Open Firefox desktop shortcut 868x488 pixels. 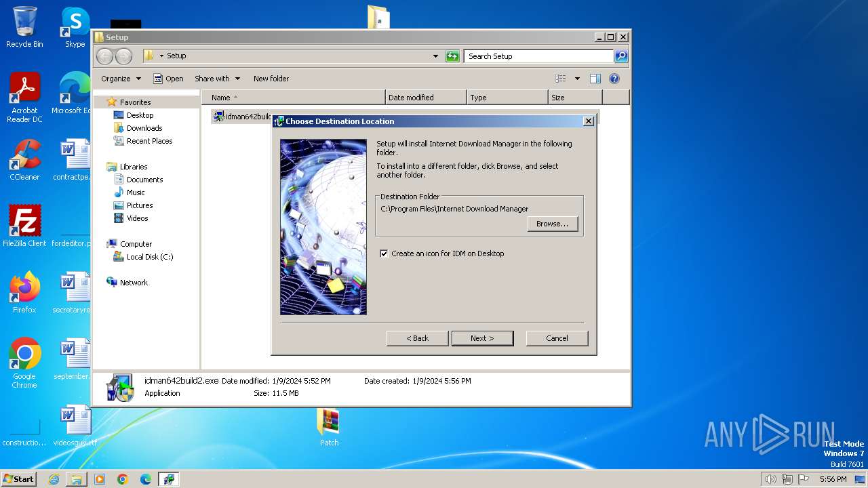coord(24,292)
